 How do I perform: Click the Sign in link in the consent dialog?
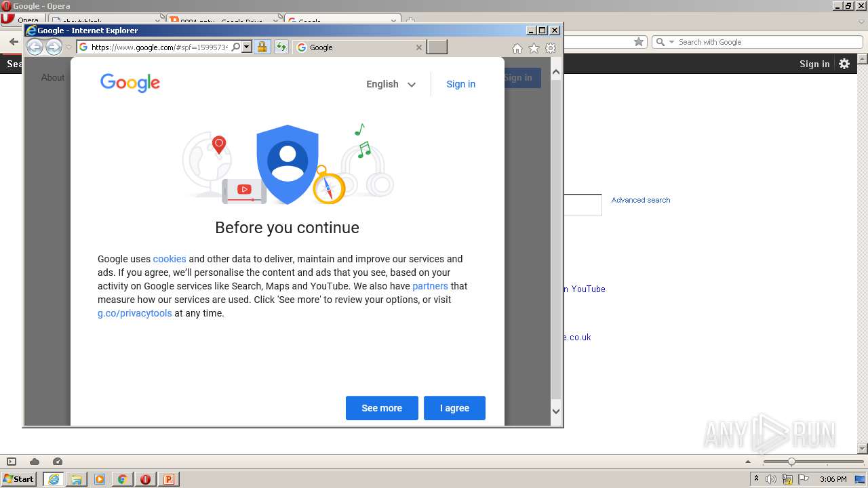tap(460, 84)
